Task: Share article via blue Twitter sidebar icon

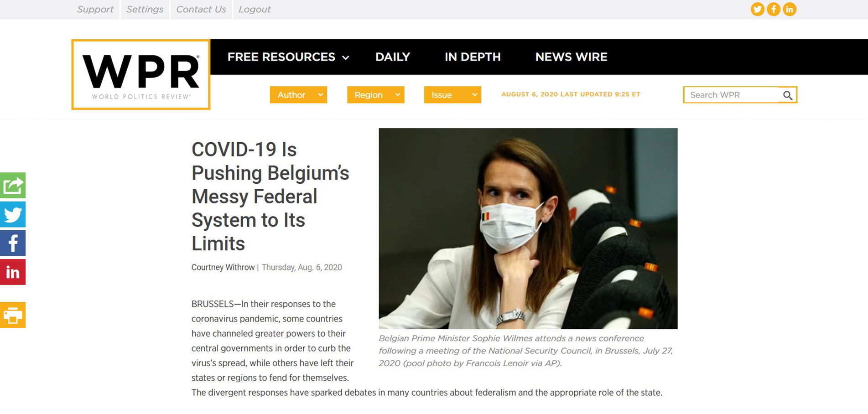Action: tap(13, 214)
